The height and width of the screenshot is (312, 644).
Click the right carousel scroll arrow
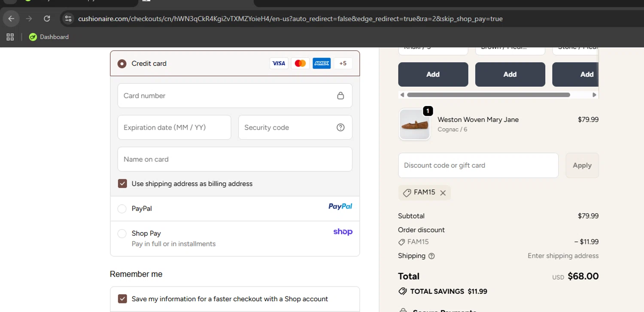[x=595, y=95]
